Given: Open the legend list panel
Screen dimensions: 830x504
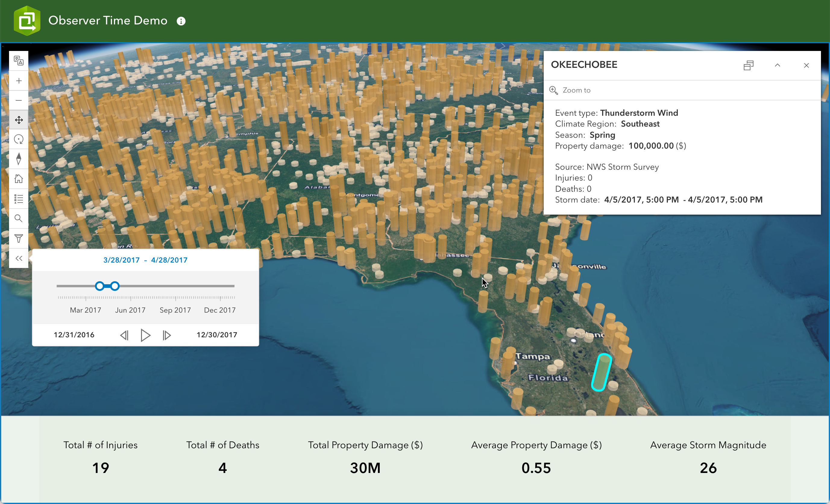Looking at the screenshot, I should [x=18, y=199].
